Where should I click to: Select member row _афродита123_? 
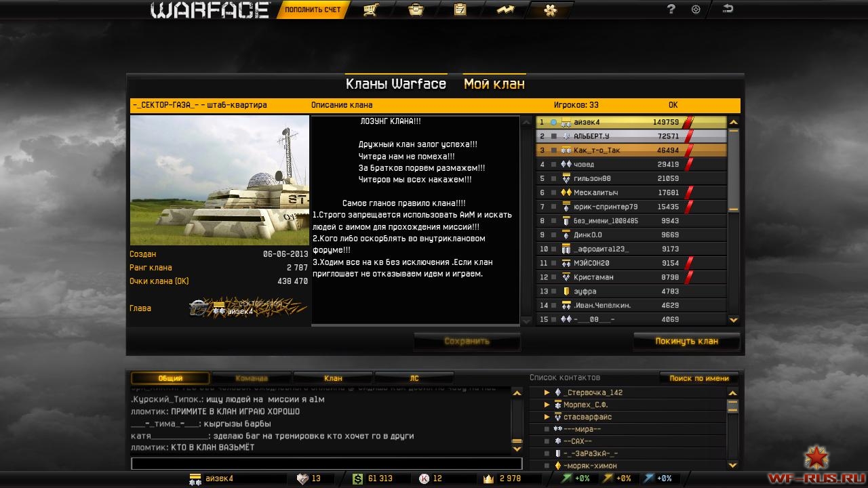click(x=631, y=249)
